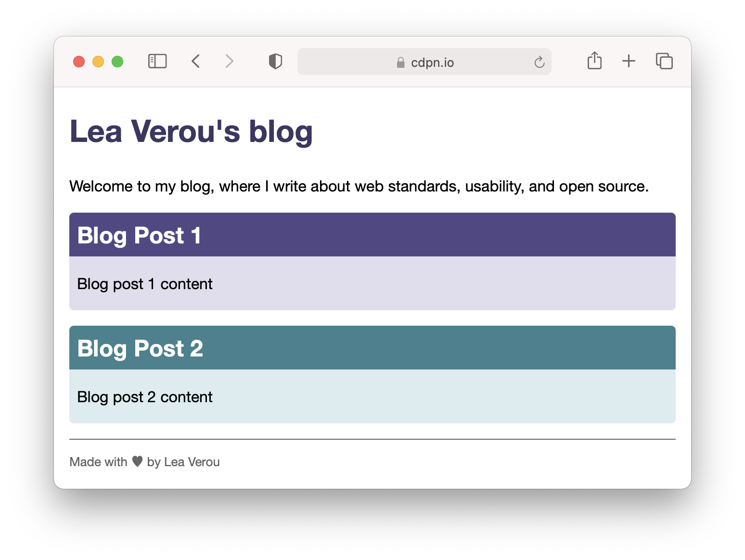Enter full screen with green button
The image size is (745, 560).
click(x=117, y=62)
